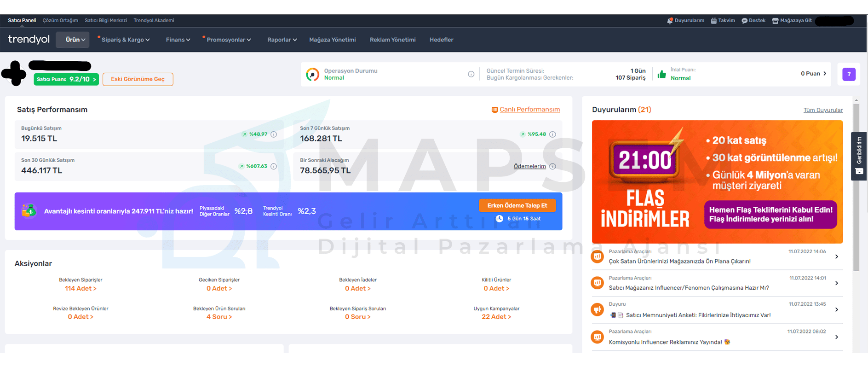
Task: Click info icon beside Son 7 Günlük %95.48
Action: (x=552, y=134)
